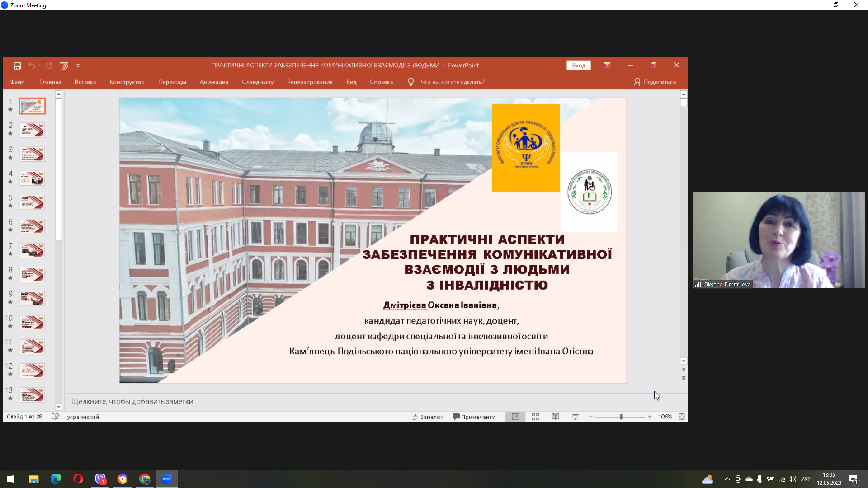This screenshot has width=868, height=488.
Task: Open Quick Access Toolbar customize dropdown
Action: (x=78, y=66)
